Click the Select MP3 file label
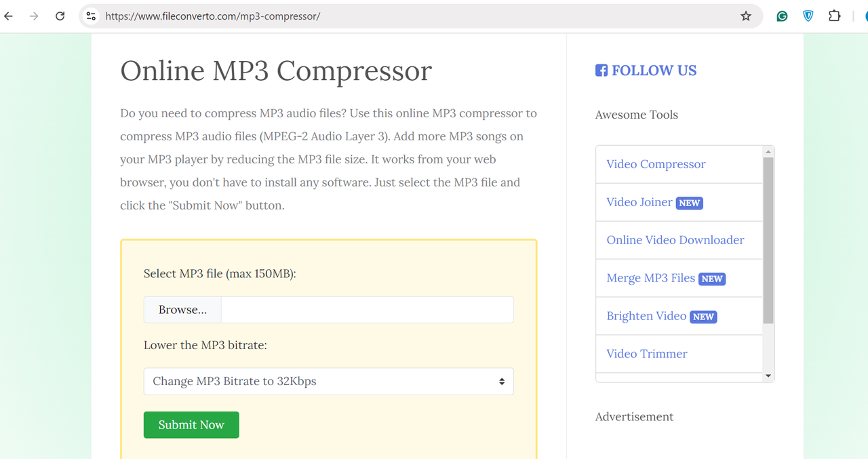Image resolution: width=868 pixels, height=459 pixels. (x=220, y=274)
